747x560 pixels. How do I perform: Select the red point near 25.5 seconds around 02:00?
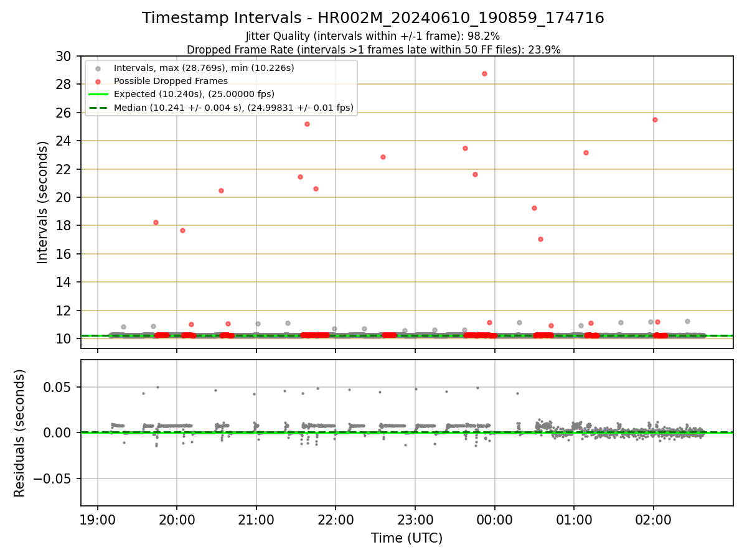[x=655, y=119]
